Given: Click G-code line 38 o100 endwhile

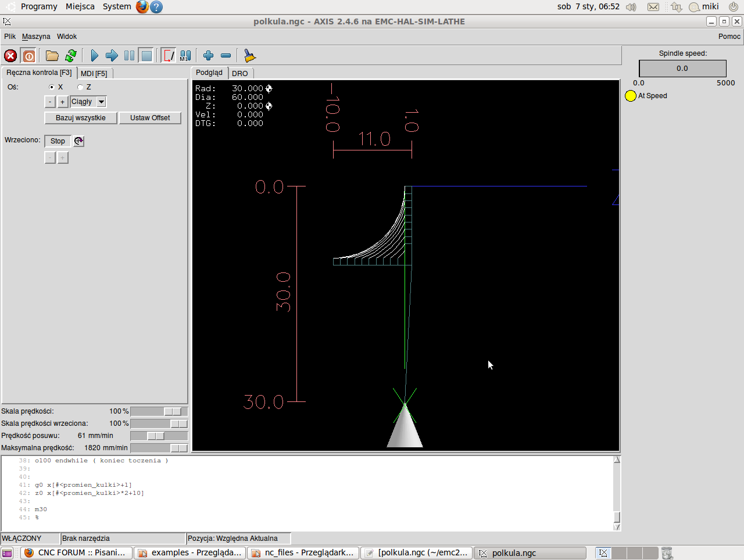Looking at the screenshot, I should [x=101, y=461].
